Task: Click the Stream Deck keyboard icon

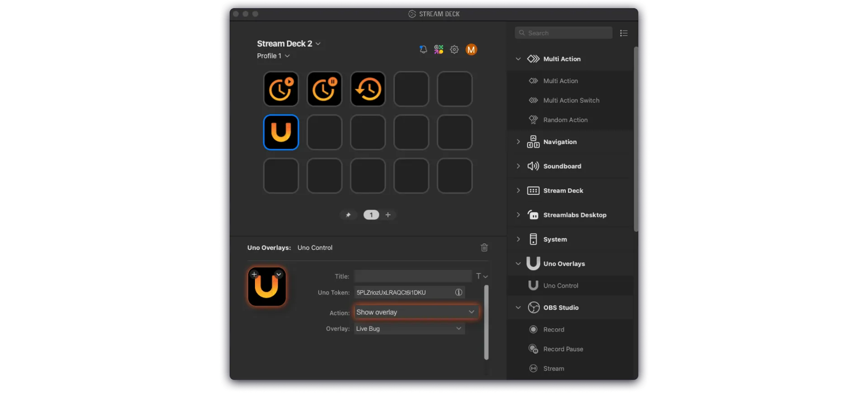Action: (x=533, y=191)
